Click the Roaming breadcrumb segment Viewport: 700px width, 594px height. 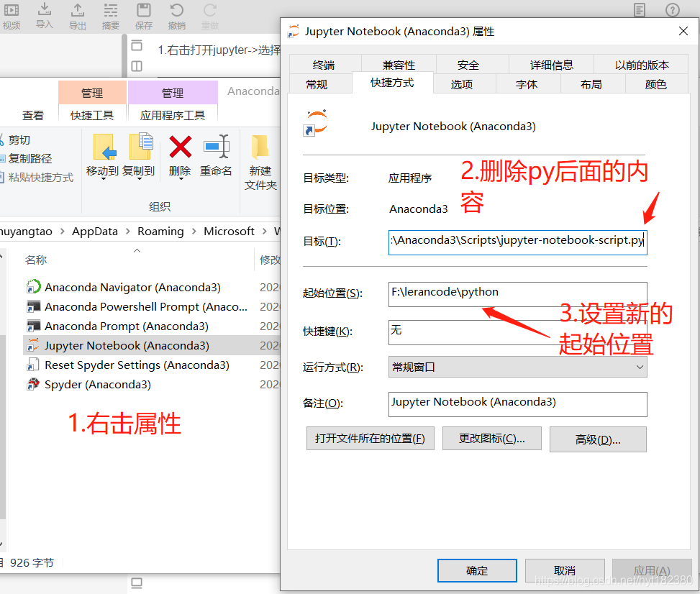[160, 231]
